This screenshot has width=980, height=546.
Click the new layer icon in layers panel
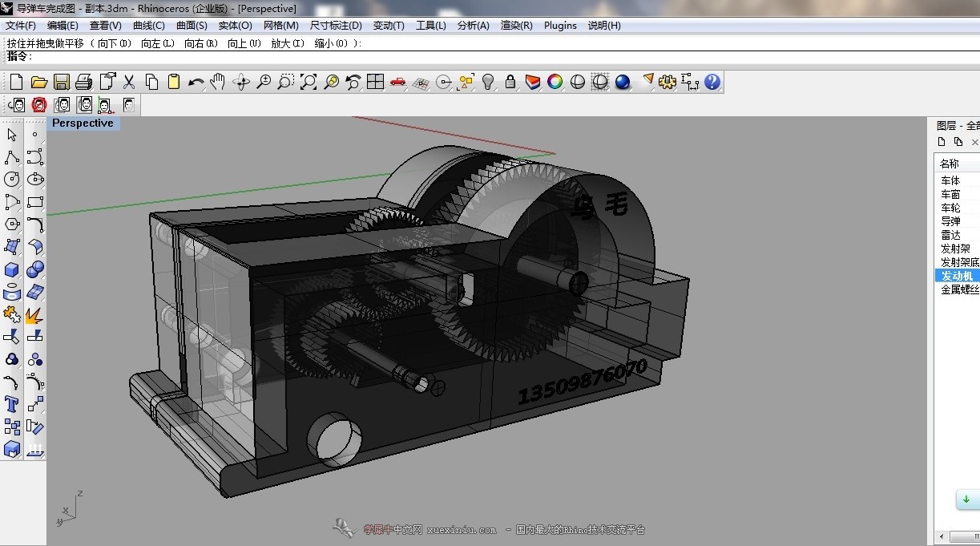coord(942,142)
